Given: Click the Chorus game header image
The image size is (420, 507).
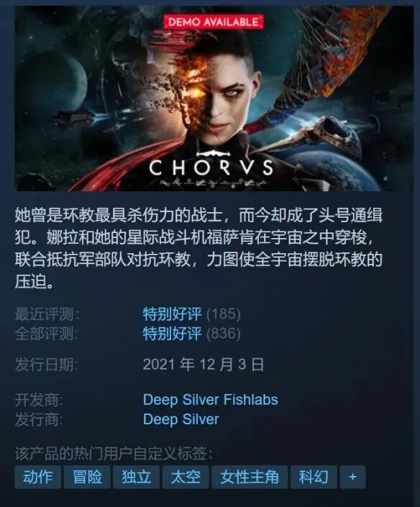Looking at the screenshot, I should pos(214,99).
